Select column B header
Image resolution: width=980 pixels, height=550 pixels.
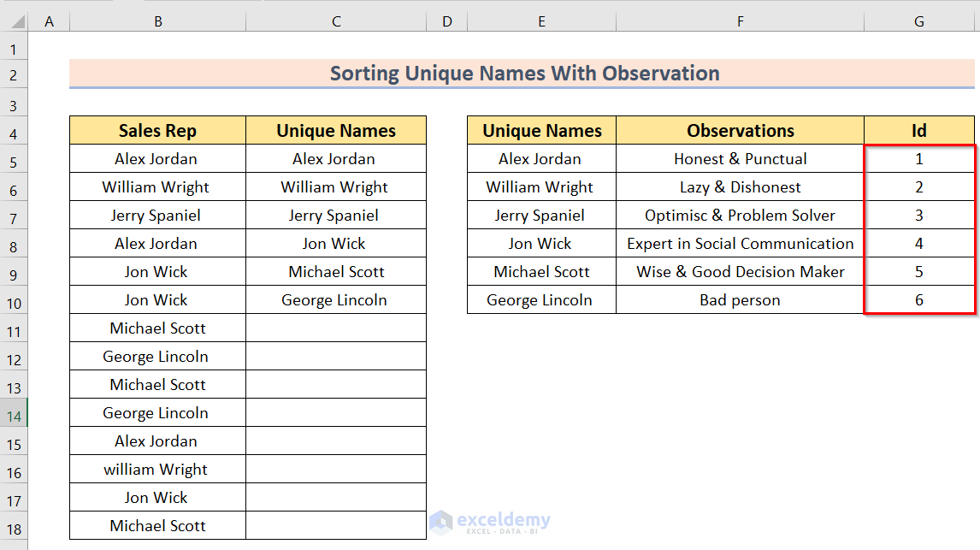[158, 21]
